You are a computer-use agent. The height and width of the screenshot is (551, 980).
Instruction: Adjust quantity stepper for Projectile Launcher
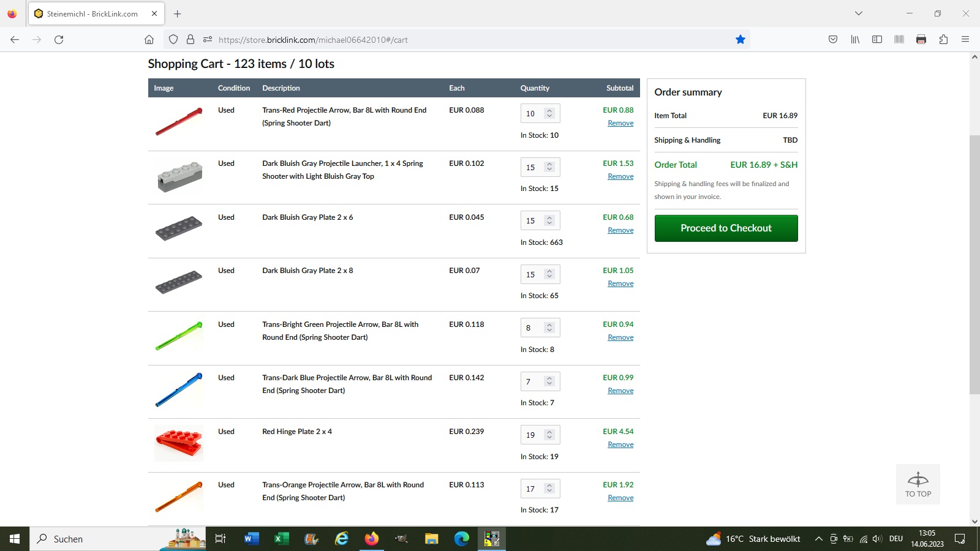tap(549, 167)
